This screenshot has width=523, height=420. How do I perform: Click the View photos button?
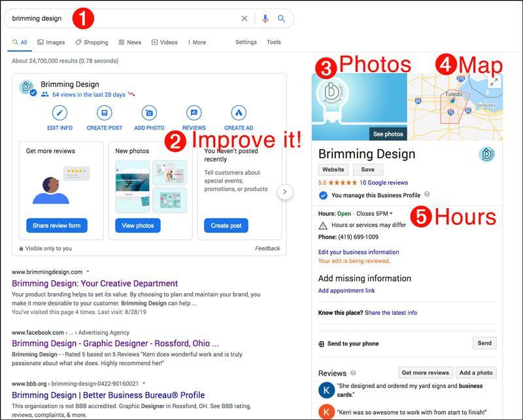(x=138, y=226)
